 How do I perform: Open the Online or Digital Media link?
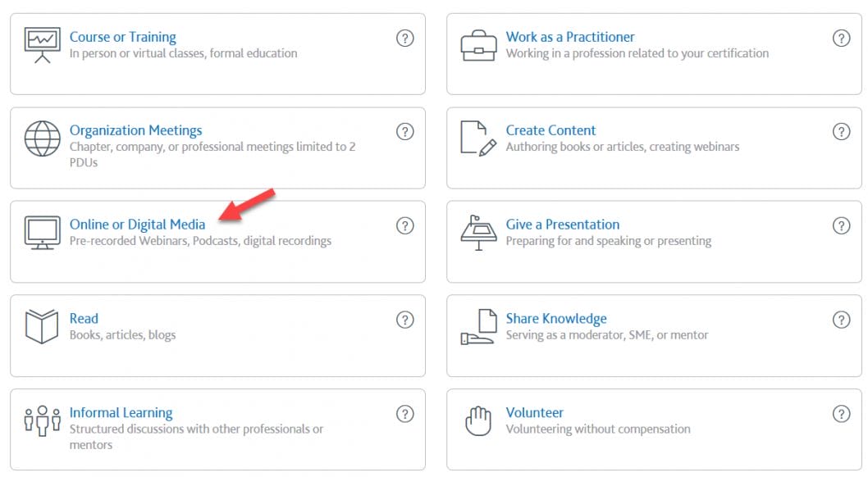click(x=136, y=224)
